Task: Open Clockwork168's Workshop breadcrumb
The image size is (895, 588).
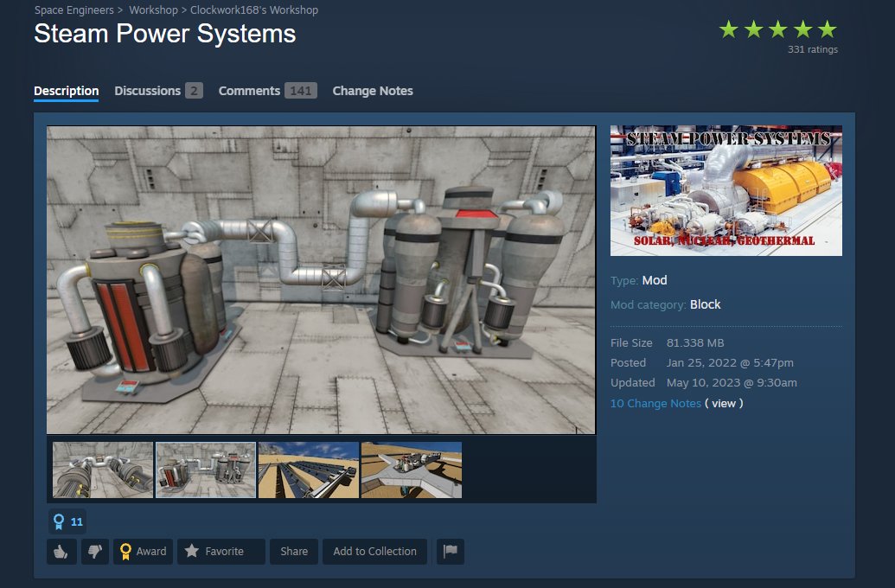Action: (x=254, y=10)
